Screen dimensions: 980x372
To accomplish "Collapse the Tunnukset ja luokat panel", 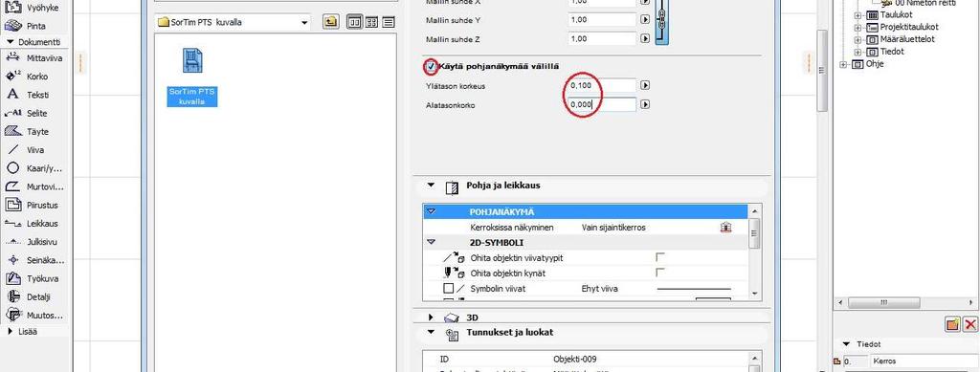I will [431, 333].
